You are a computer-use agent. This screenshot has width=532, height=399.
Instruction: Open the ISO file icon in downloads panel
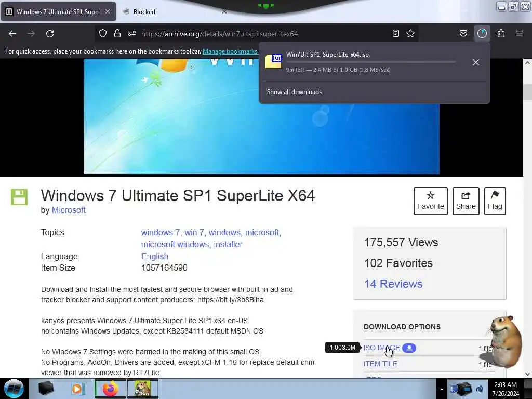[273, 62]
